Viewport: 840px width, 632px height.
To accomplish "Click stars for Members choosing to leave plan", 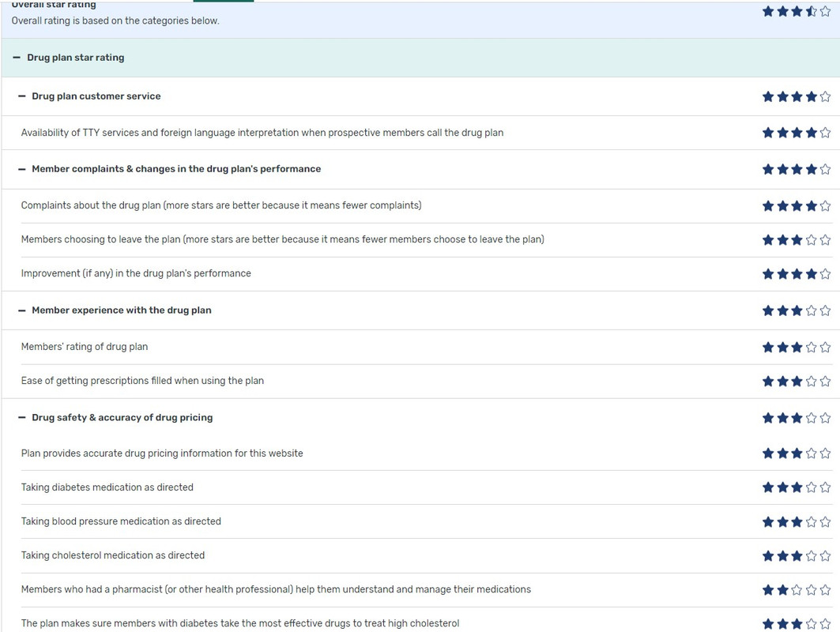I will pos(796,240).
